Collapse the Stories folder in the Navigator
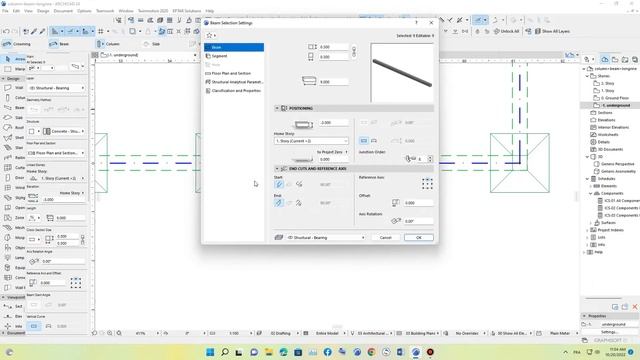 tap(588, 76)
